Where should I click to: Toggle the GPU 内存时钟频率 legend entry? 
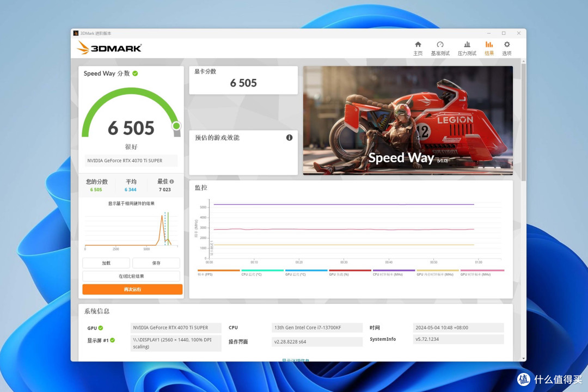438,272
